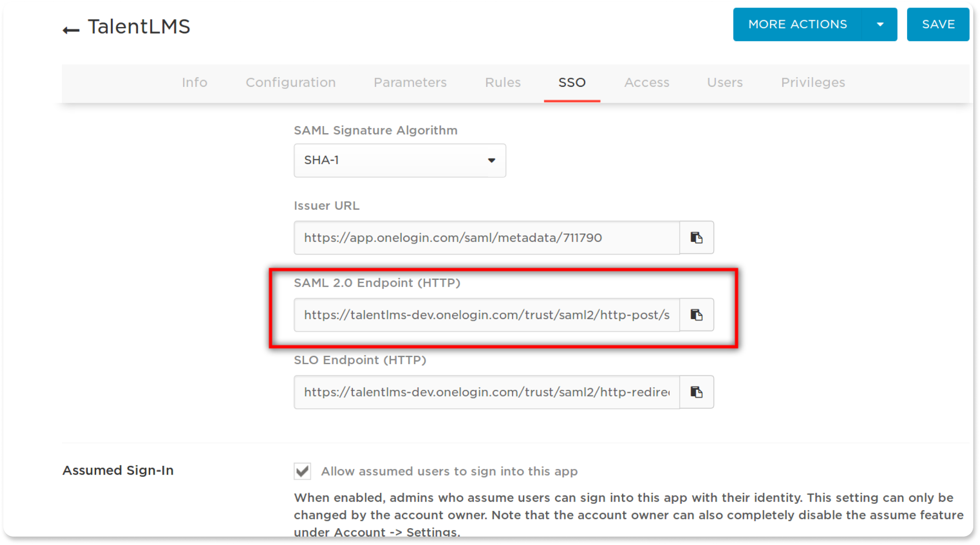Open the Access tab

tap(646, 82)
